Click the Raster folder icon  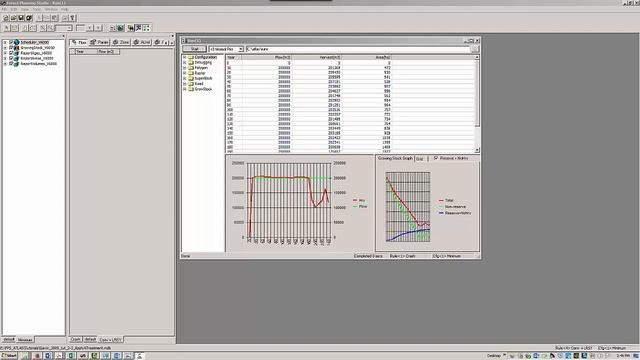point(191,73)
